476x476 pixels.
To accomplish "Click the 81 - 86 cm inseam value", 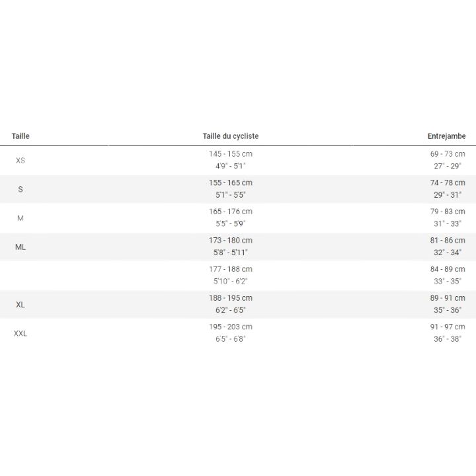I will point(448,241).
